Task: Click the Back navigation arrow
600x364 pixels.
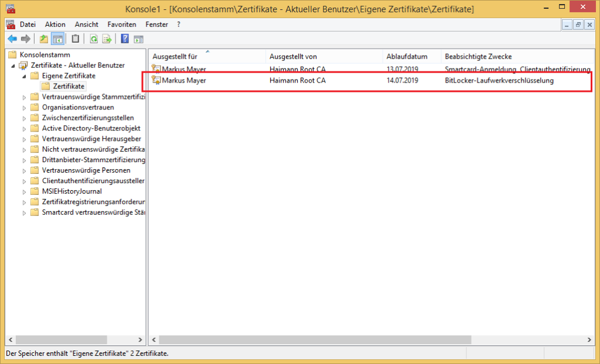Action: pyautogui.click(x=12, y=39)
